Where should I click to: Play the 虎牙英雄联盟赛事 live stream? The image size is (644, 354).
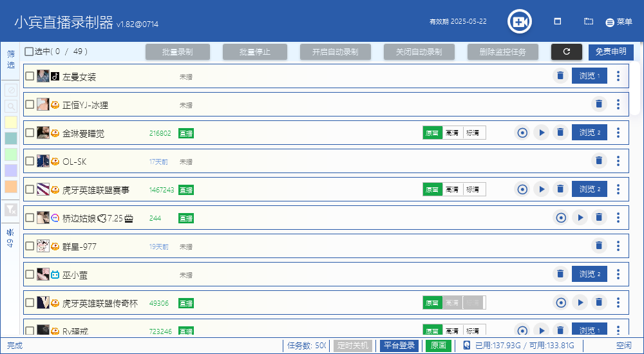click(542, 189)
